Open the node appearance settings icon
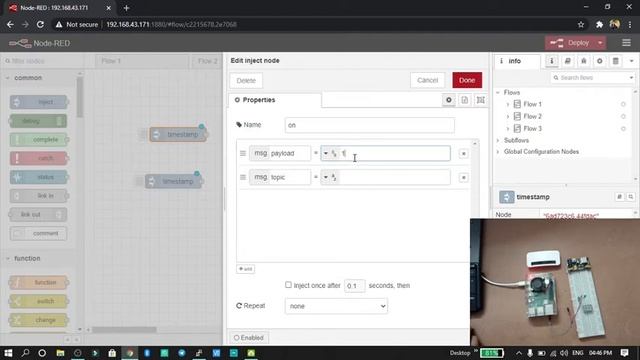The image size is (640, 360). 480,100
